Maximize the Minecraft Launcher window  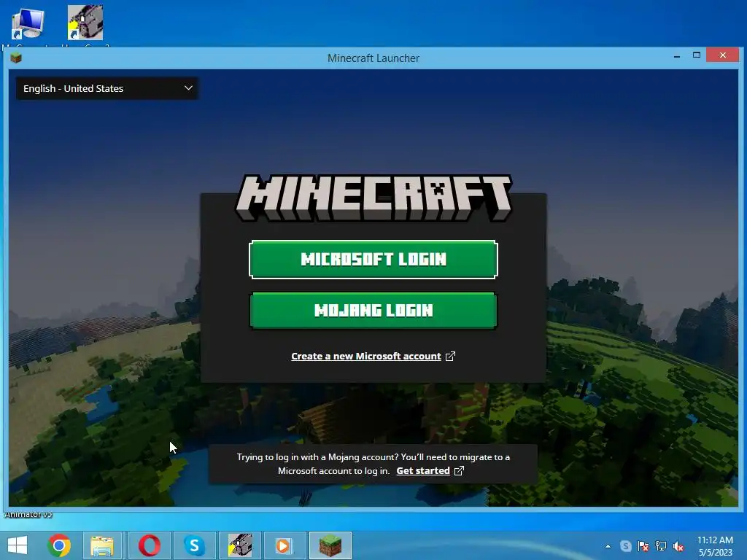[697, 55]
